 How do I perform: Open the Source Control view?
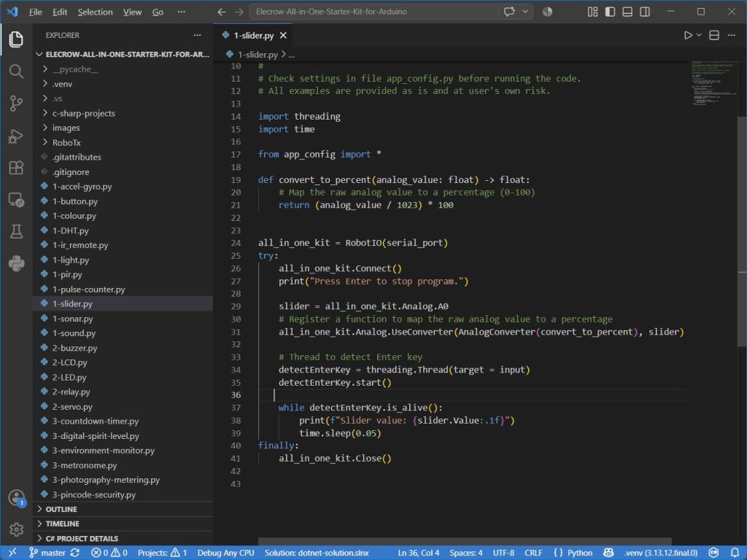16,104
